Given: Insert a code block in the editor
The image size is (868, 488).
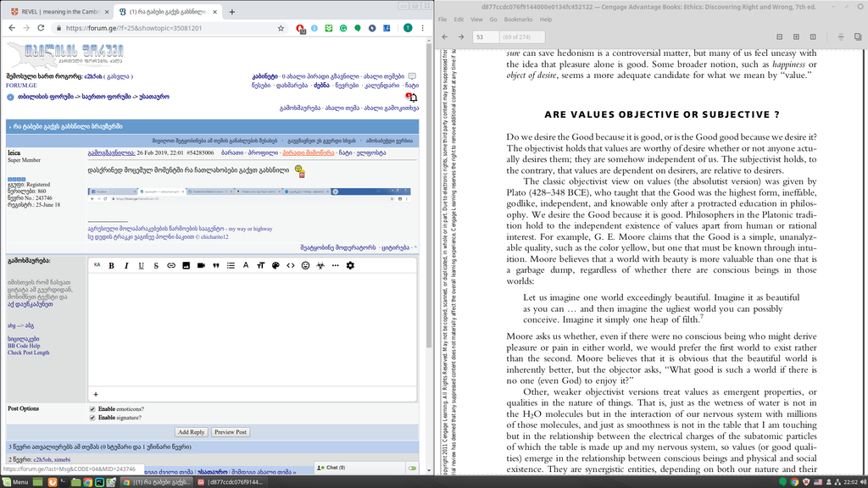Looking at the screenshot, I should click(x=291, y=265).
